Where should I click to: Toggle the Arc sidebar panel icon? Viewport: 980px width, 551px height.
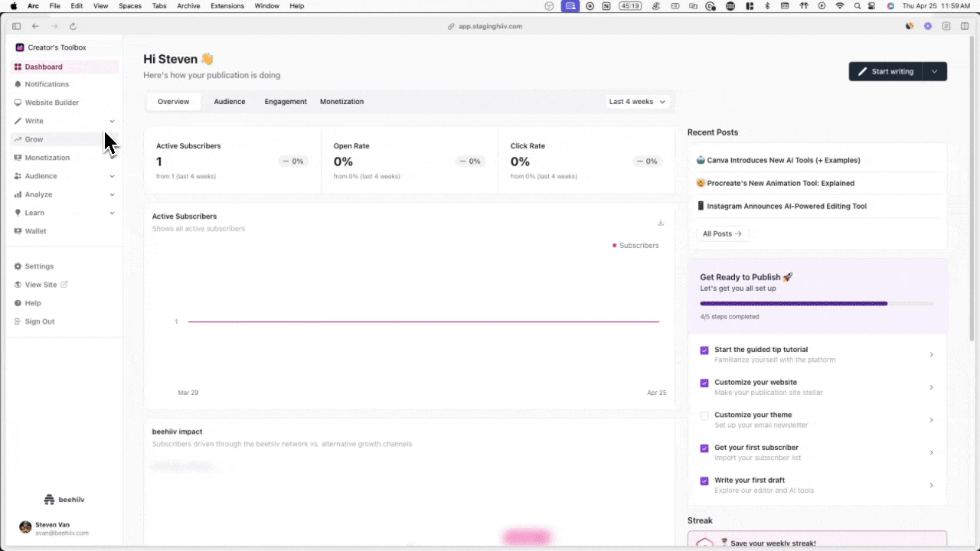(x=16, y=26)
